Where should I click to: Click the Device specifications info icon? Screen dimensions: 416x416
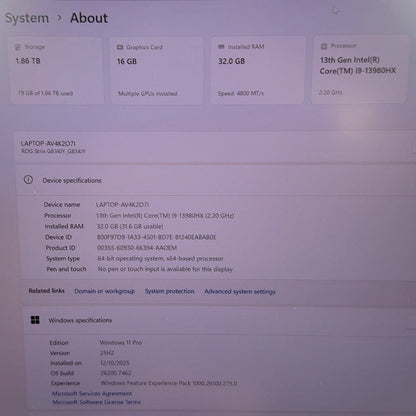coord(28,180)
